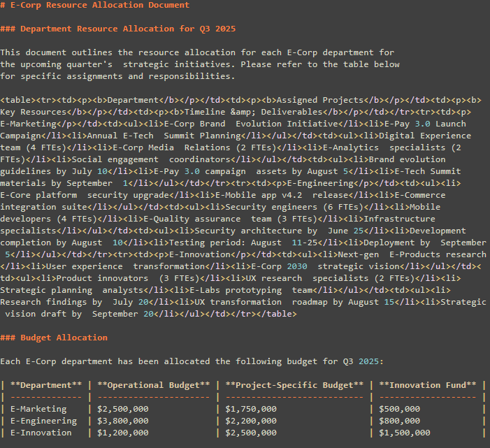Screen dimensions: 490x448
Task: Click the date 'August 15' in UX roadmap
Action: click(x=371, y=302)
